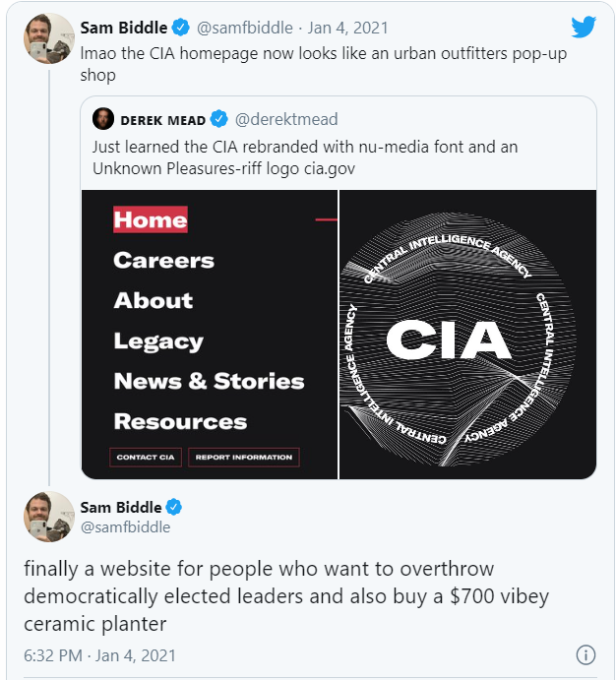Select the Home menu item

click(x=150, y=219)
